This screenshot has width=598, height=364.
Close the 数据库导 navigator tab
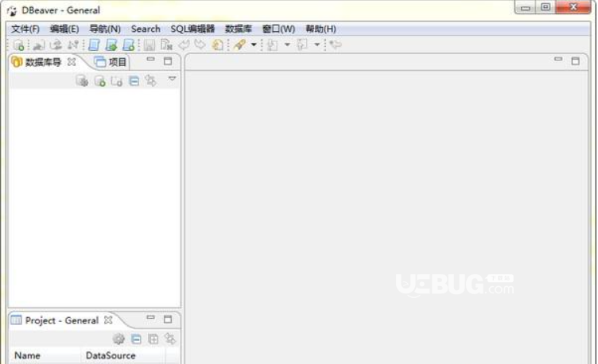point(72,62)
